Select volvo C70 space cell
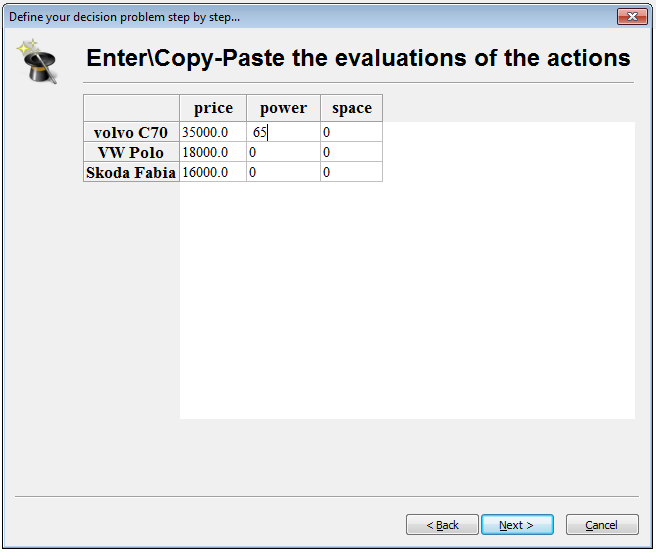This screenshot has width=656, height=553. pos(351,132)
